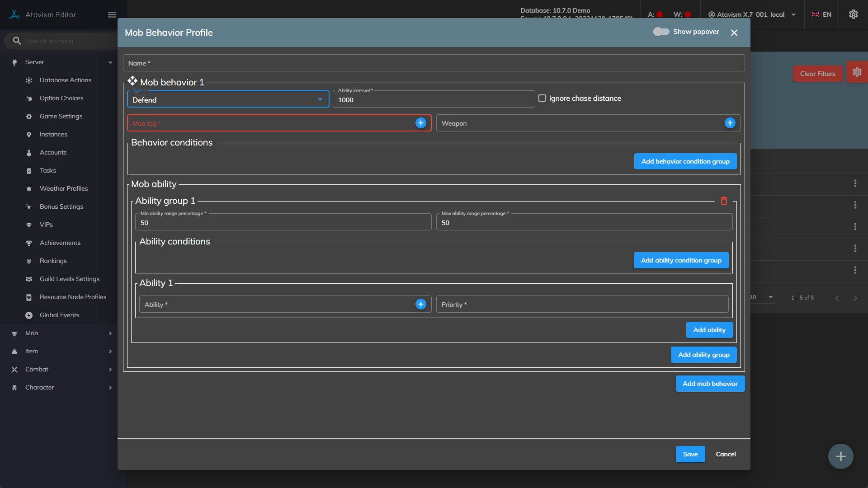The height and width of the screenshot is (488, 868).
Task: Click the plus icon in Mob tag field
Action: click(420, 123)
